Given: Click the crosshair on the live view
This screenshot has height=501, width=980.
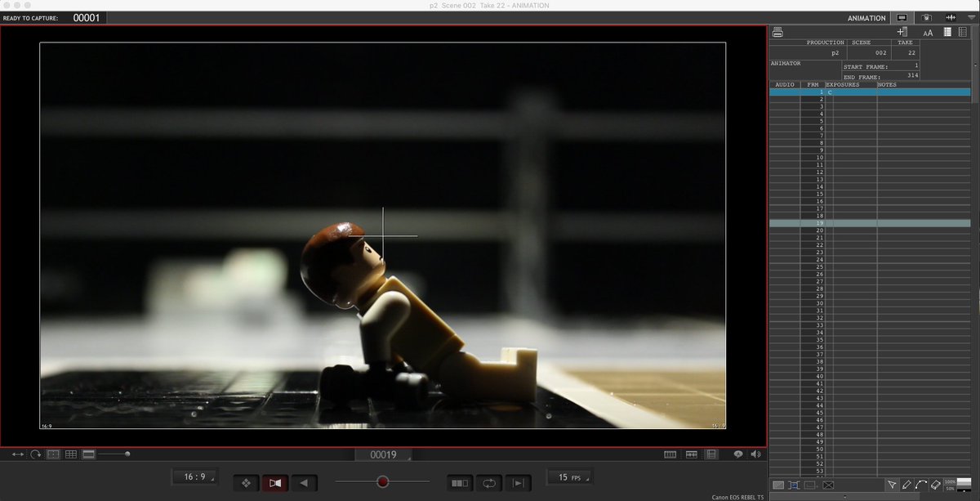Looking at the screenshot, I should point(383,236).
